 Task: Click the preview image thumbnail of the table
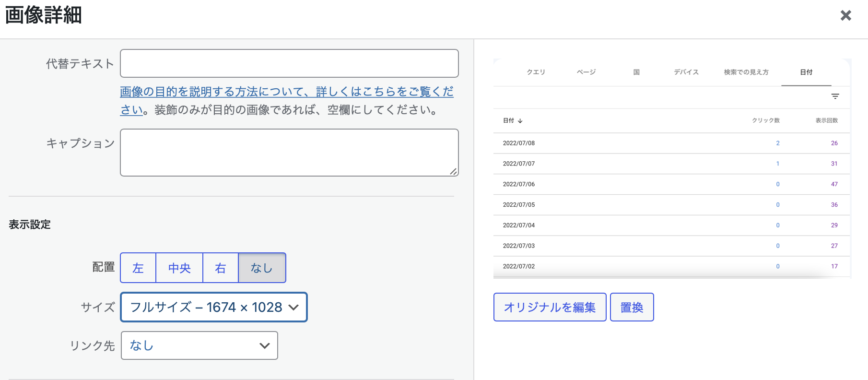click(672, 168)
